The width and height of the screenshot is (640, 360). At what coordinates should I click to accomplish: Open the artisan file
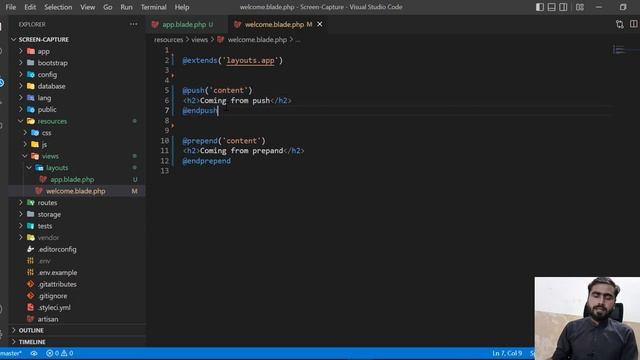48,319
